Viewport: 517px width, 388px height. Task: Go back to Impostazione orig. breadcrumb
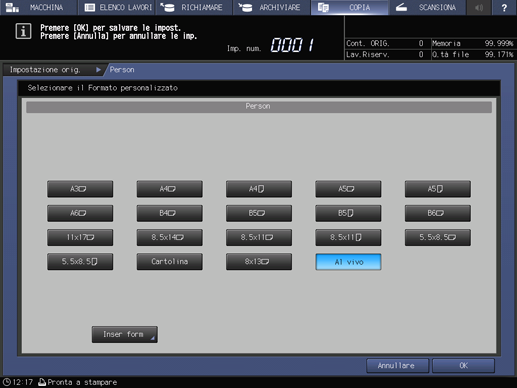pyautogui.click(x=45, y=70)
